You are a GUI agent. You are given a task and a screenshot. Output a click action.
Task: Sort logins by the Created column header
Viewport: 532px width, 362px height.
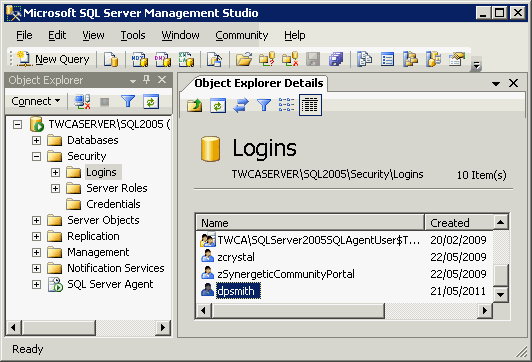pyautogui.click(x=459, y=223)
